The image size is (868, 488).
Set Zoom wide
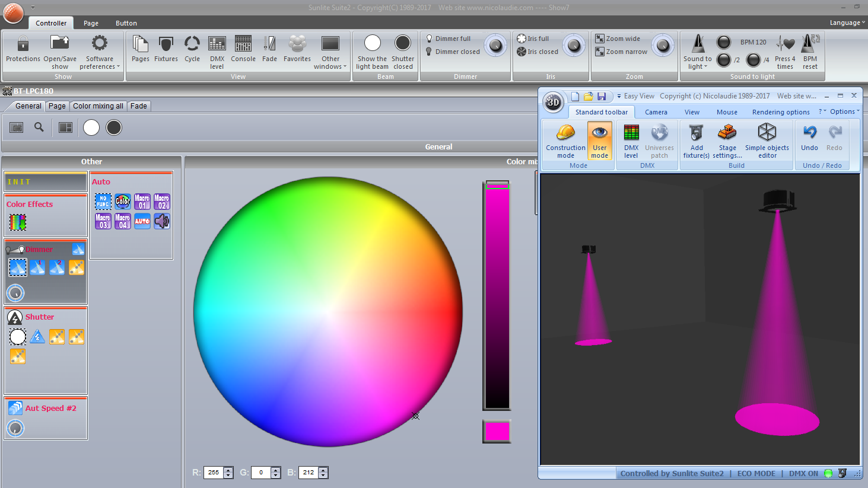click(x=618, y=39)
